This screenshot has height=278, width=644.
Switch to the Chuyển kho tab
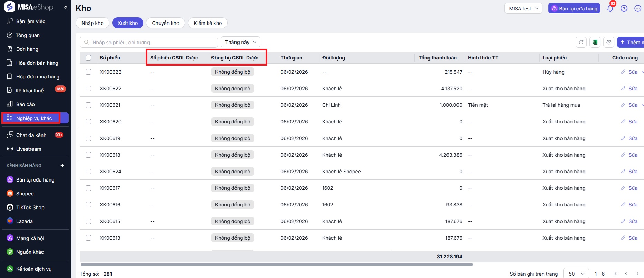pyautogui.click(x=166, y=23)
